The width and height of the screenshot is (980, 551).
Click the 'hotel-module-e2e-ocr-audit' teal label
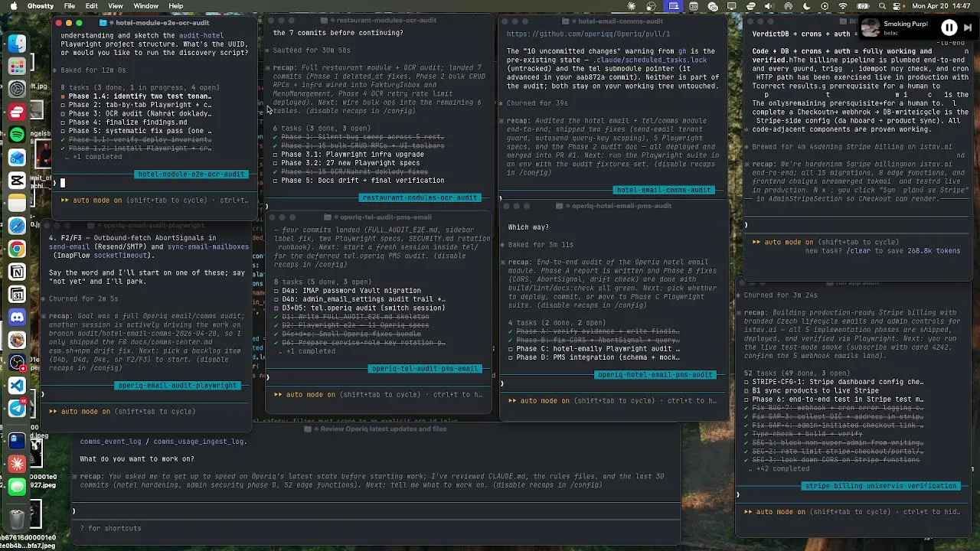(x=191, y=174)
